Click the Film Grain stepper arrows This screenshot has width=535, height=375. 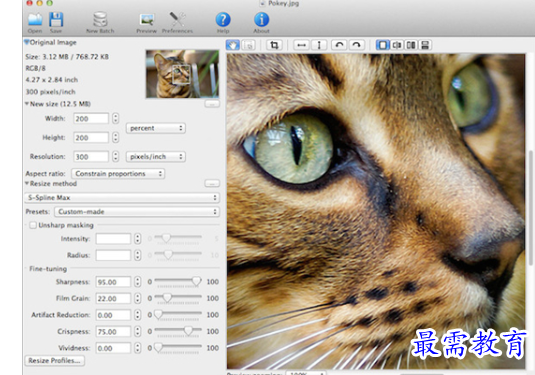[x=138, y=298]
